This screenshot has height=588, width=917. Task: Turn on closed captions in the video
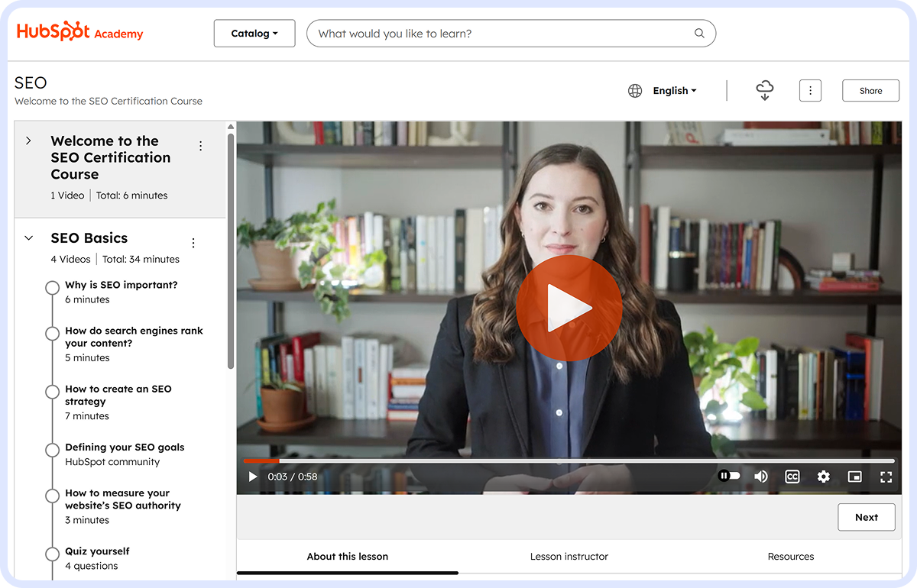(792, 477)
